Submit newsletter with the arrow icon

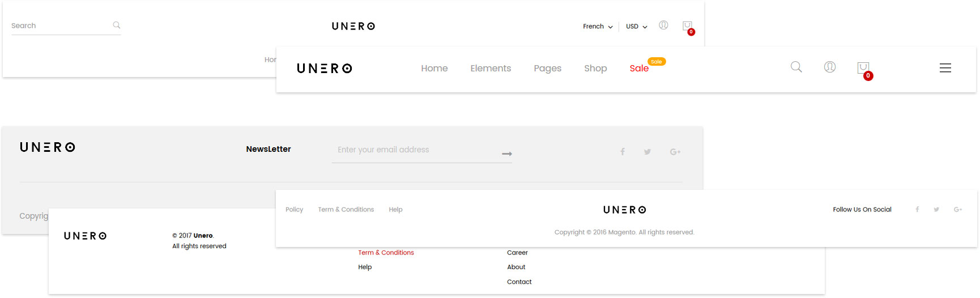click(507, 154)
